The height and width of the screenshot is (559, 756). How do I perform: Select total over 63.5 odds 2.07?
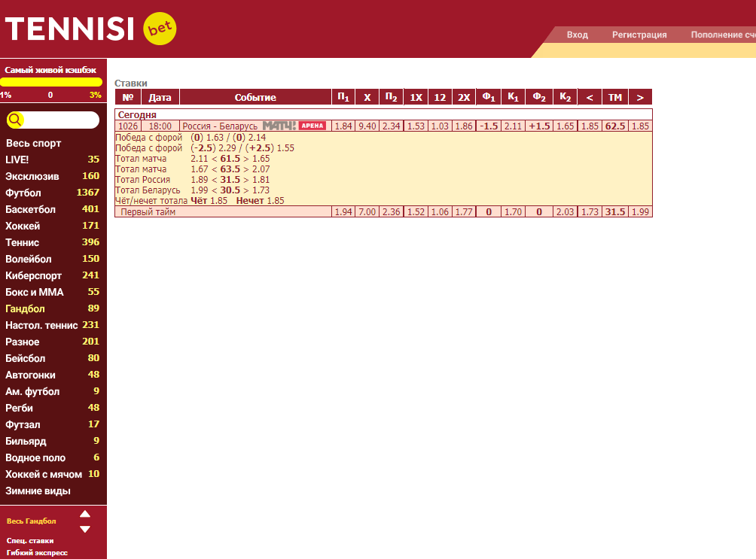coord(261,169)
